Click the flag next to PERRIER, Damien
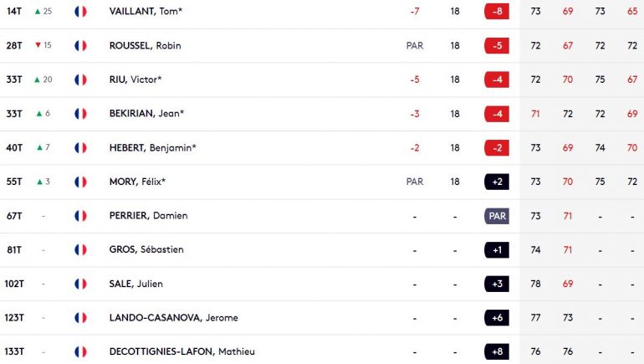644x364 pixels. tap(80, 216)
